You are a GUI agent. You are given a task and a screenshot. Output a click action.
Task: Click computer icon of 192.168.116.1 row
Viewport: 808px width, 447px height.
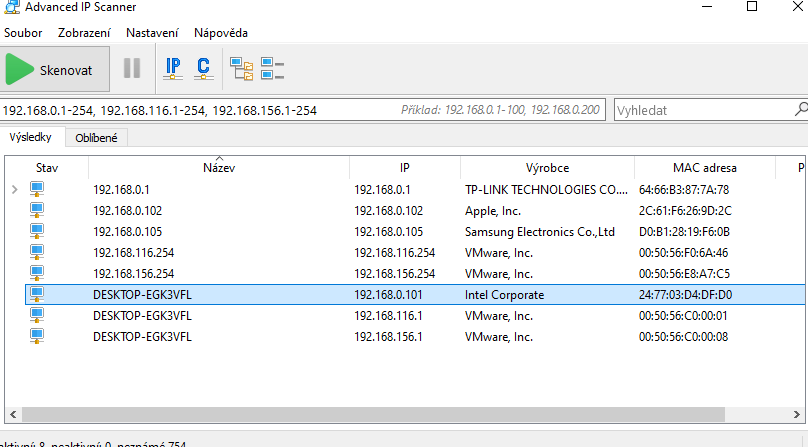pos(37,316)
